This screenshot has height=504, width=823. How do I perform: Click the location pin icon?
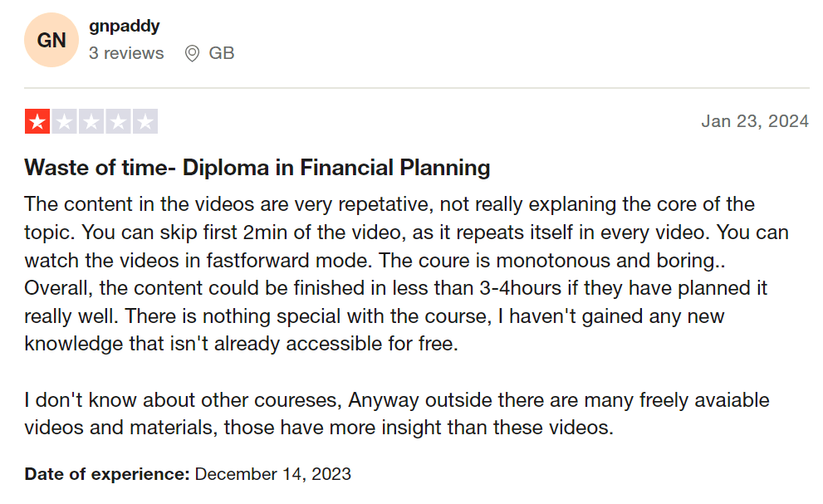tap(192, 54)
